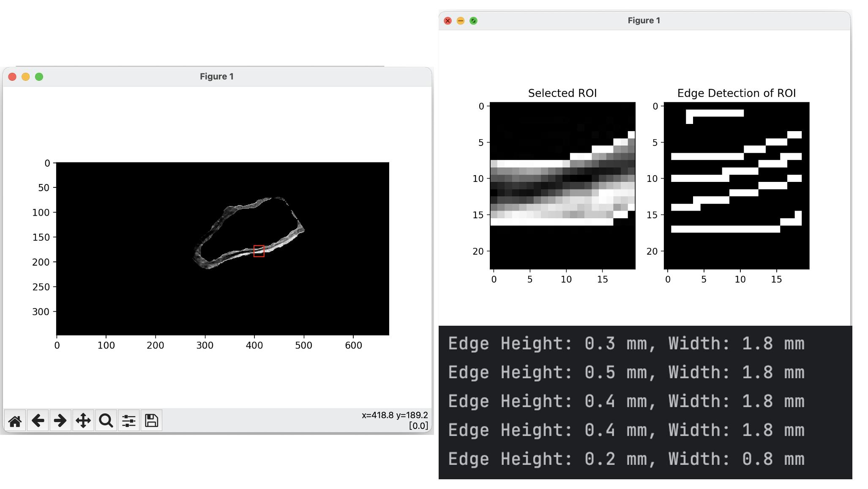Image resolution: width=868 pixels, height=489 pixels.
Task: Close the right Figure 1 window
Action: [448, 21]
